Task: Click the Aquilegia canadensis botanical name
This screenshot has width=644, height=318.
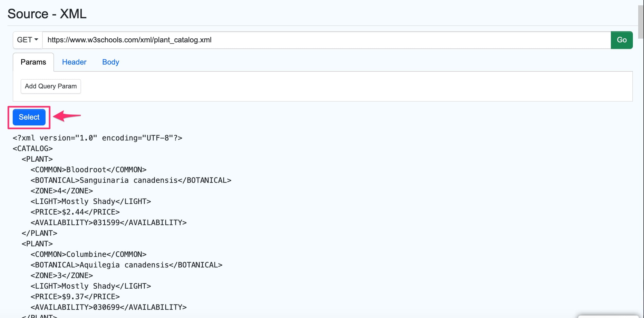Action: pos(124,265)
